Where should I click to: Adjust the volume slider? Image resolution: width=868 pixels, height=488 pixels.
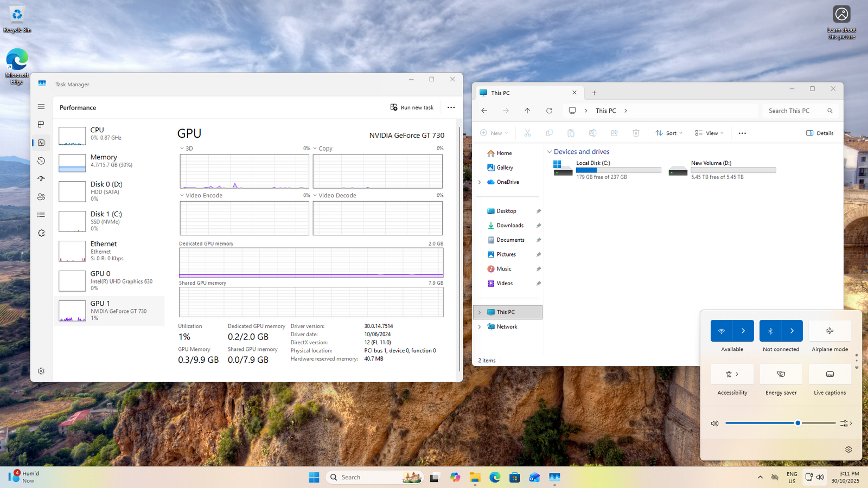(x=797, y=423)
